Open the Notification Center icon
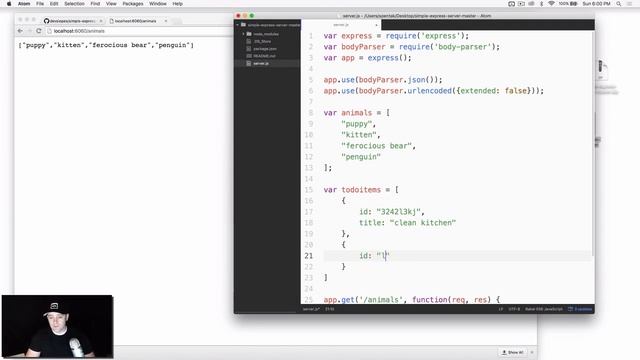 tap(629, 4)
